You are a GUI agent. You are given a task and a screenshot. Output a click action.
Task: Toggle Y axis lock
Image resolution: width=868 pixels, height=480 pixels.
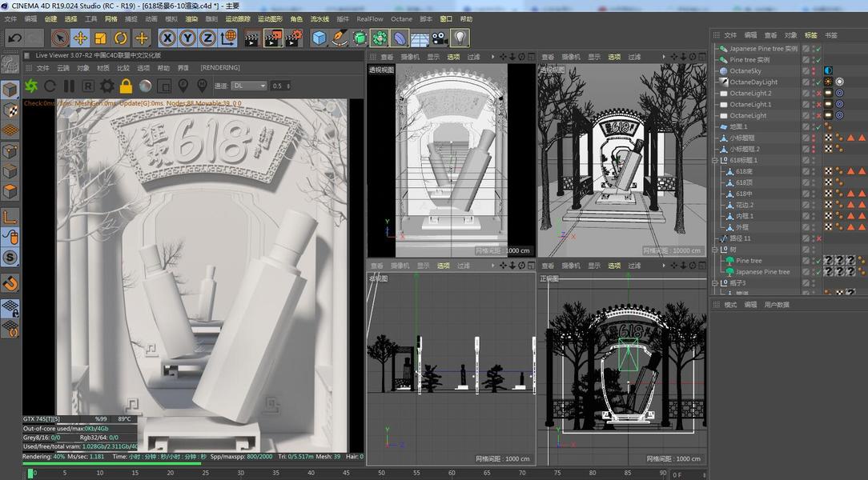tap(187, 38)
